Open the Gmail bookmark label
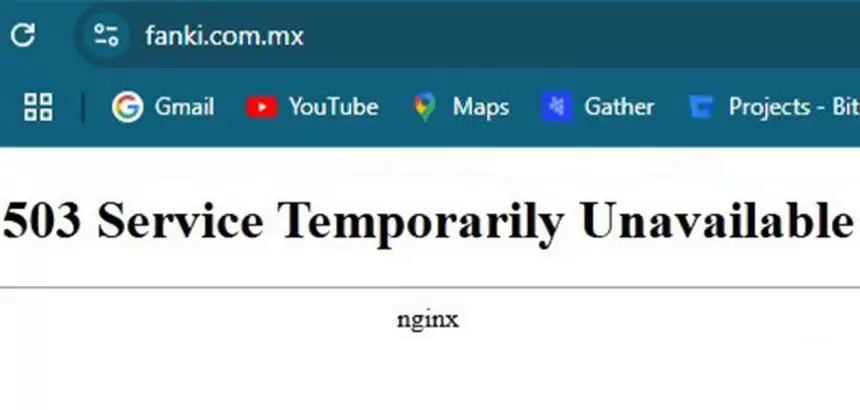860x410 pixels. (x=184, y=107)
